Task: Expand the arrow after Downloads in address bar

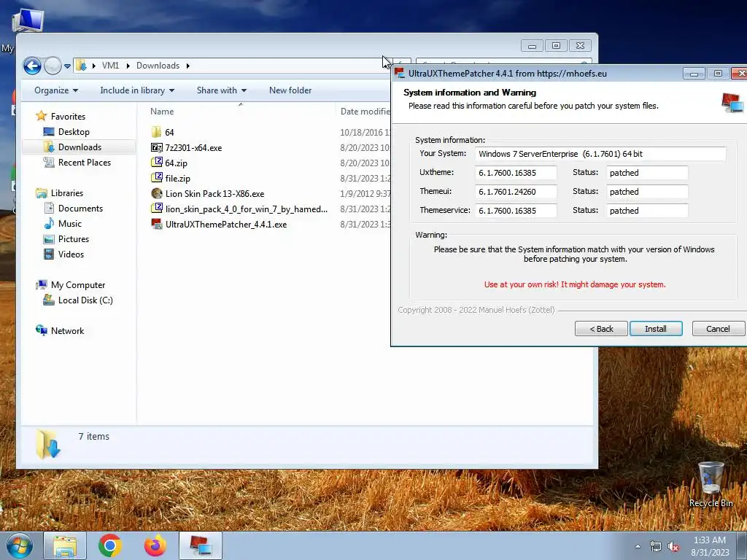Action: [x=187, y=66]
